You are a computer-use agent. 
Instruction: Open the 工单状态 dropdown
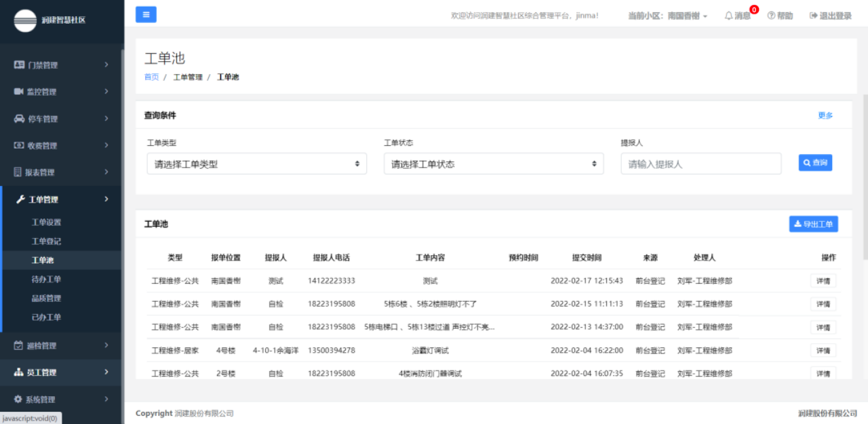coord(494,163)
